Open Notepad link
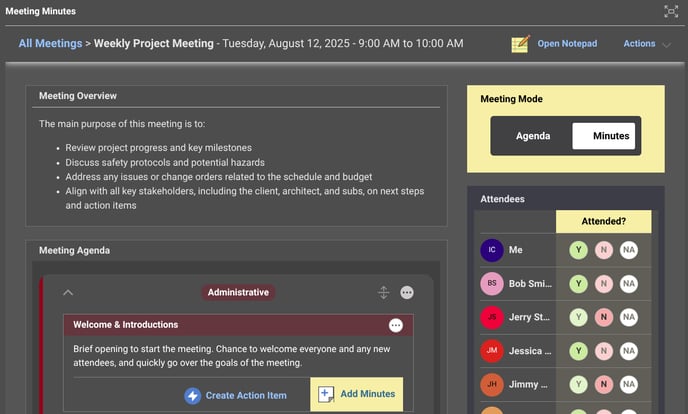688x414 pixels. click(567, 43)
